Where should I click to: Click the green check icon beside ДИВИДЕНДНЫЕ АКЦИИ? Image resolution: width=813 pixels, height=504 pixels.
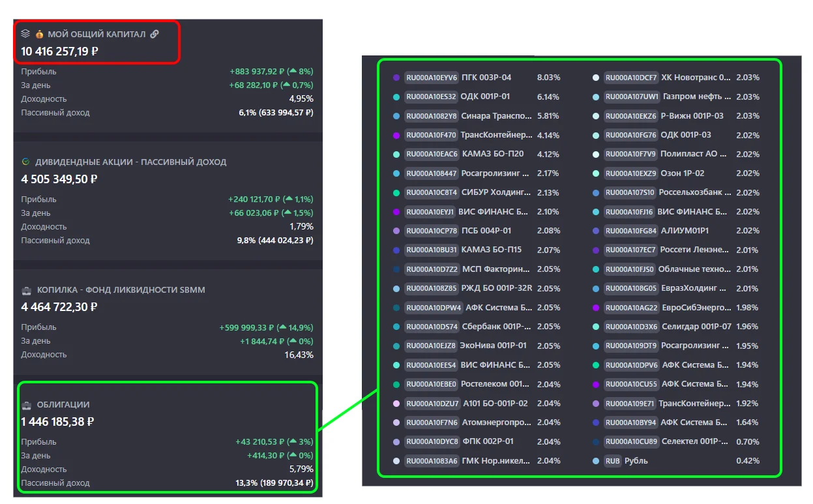pos(25,162)
